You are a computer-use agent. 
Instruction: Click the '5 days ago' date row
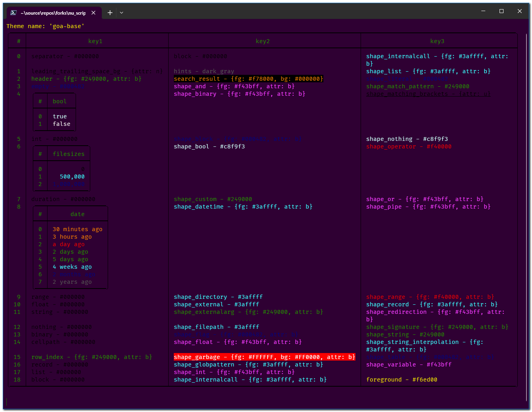coord(70,259)
